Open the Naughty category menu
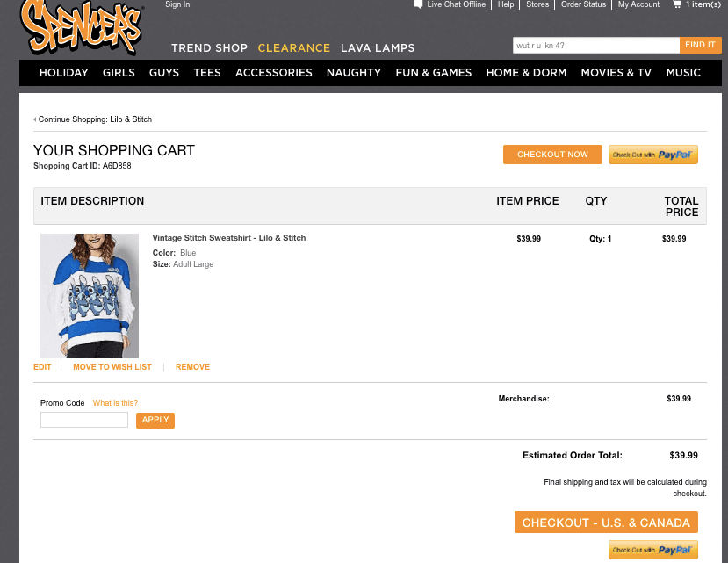Viewport: 728px width, 563px height. pos(354,73)
